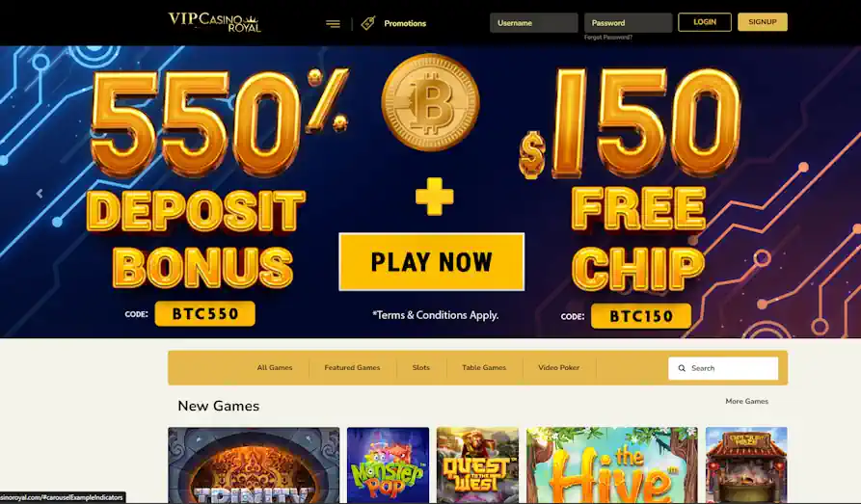Open the Video Poker tab
The image size is (861, 504).
[558, 368]
